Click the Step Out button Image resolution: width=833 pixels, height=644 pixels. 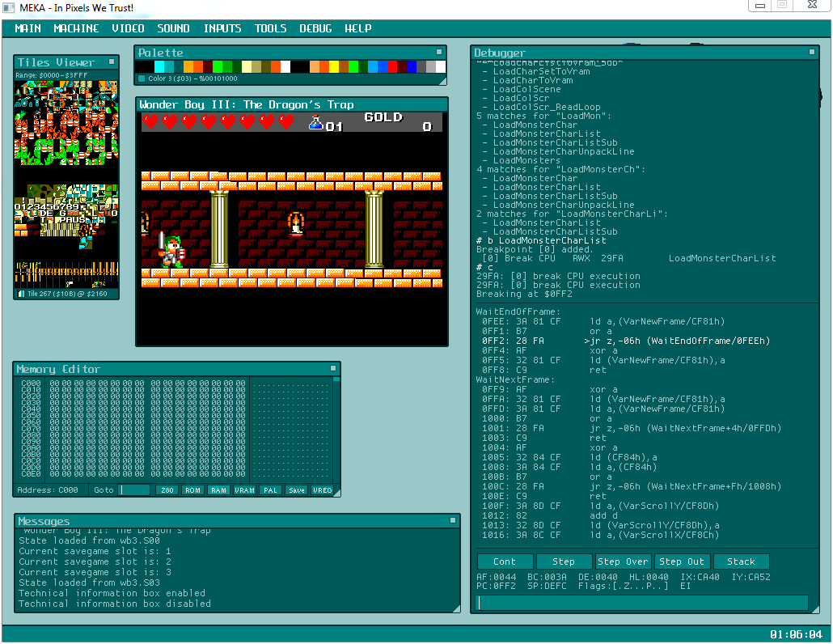(x=682, y=561)
